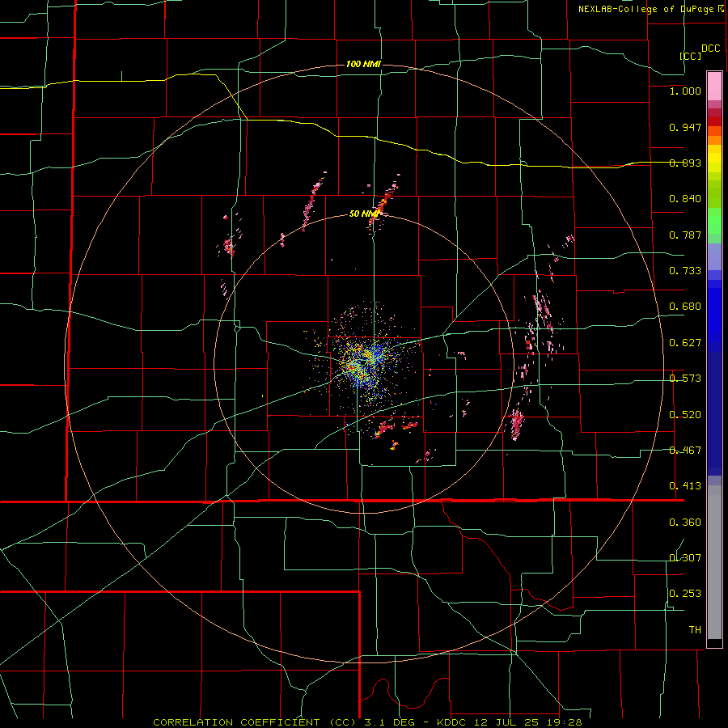The image size is (728, 728).
Task: Select the 0.253 scale value
Action: tap(685, 594)
